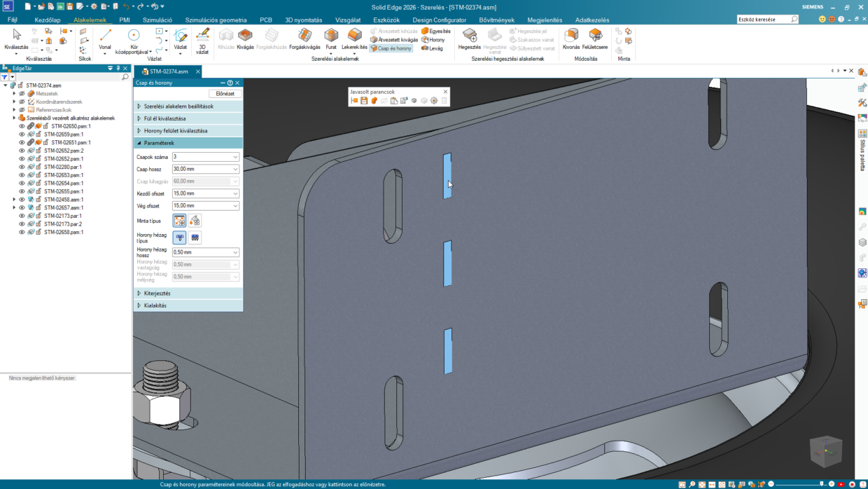The image size is (868, 489).
Task: Click the Lekerekítés round tool
Action: [x=354, y=39]
